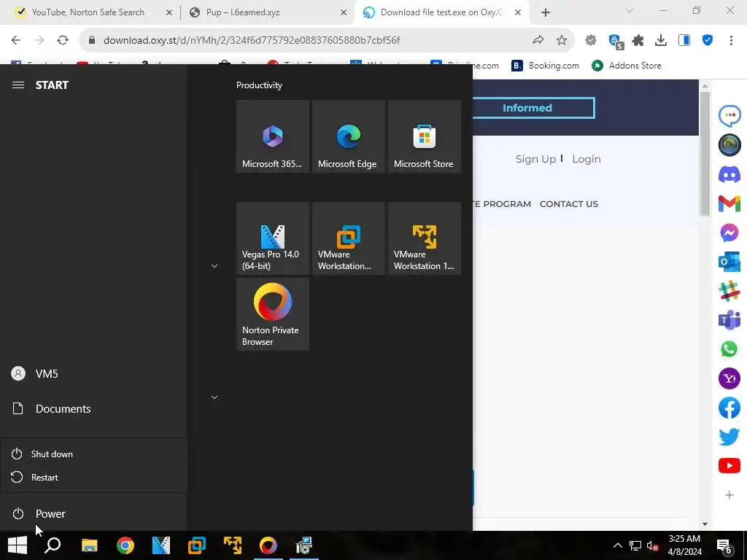Bookmark this page with star
This screenshot has height=560, width=747.
coord(562,41)
